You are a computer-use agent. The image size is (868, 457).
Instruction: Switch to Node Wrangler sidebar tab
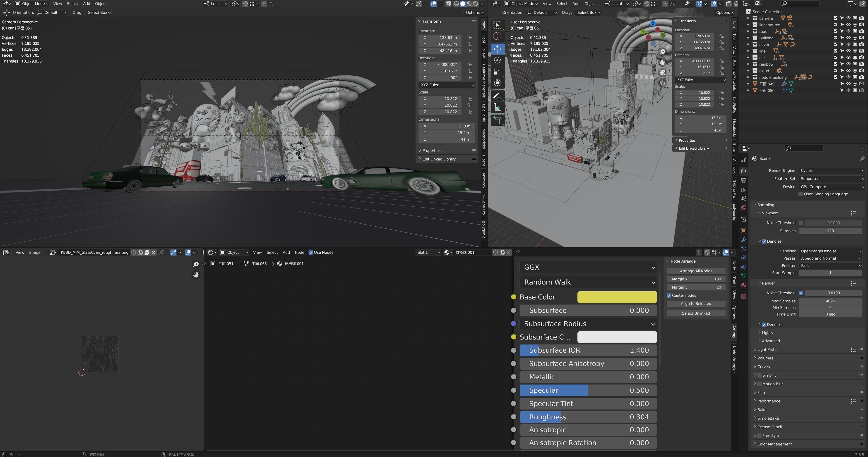tap(734, 359)
